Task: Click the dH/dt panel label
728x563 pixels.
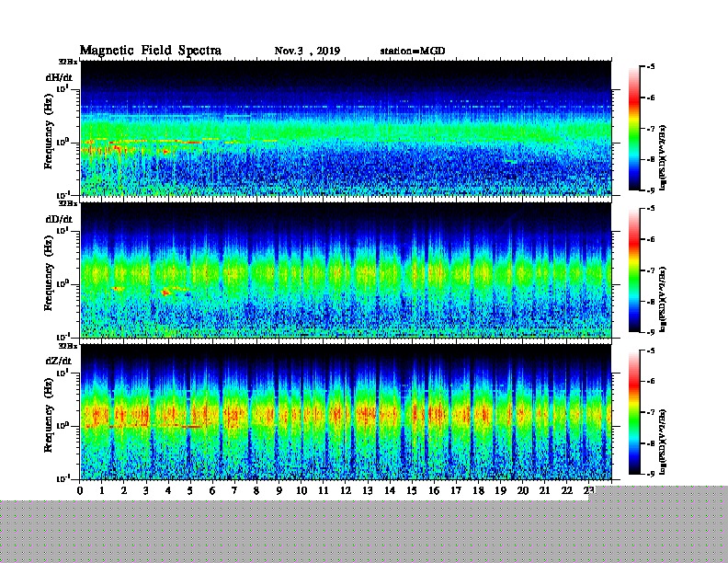Action: [59, 77]
